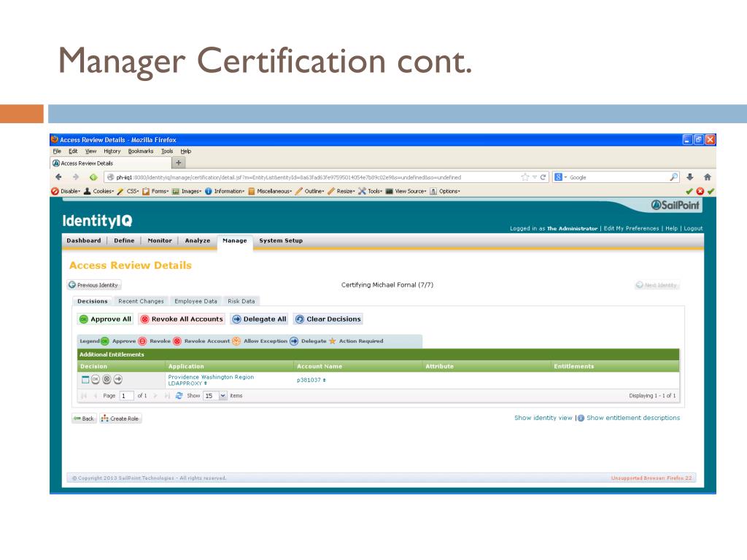Click the page's Back button near Create Role
Image resolution: width=747 pixels, height=560 pixels.
[84, 419]
